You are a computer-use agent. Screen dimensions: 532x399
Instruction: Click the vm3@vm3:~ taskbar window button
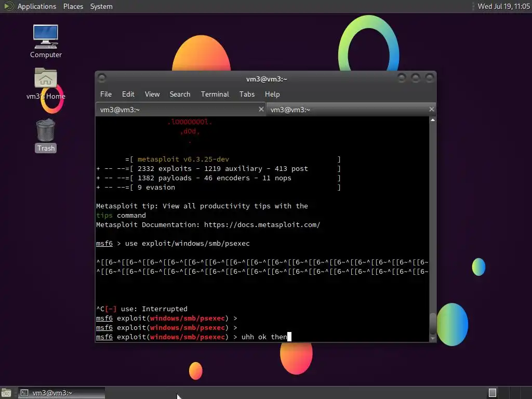point(61,393)
